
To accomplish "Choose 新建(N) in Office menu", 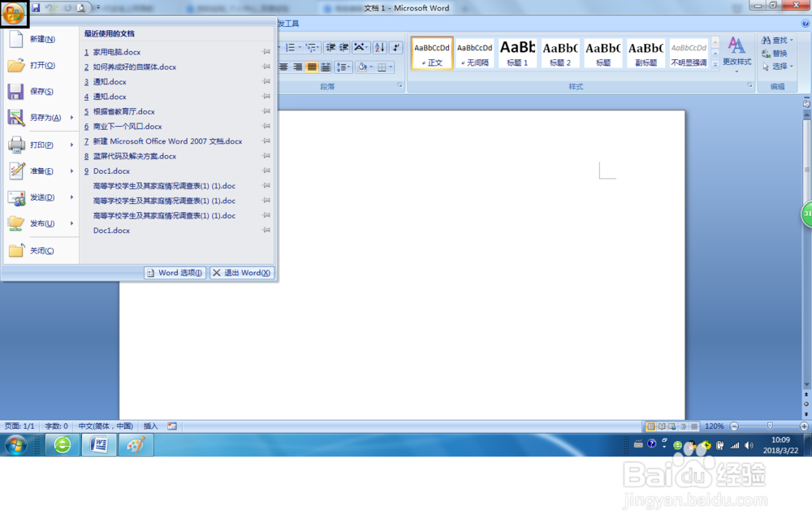I will tap(42, 39).
